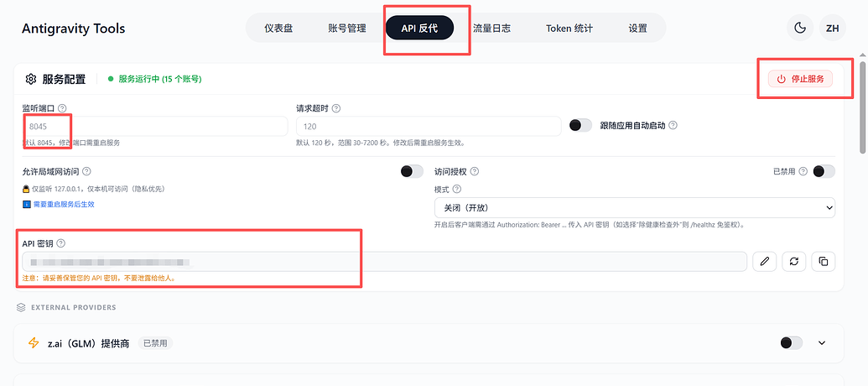Image resolution: width=868 pixels, height=386 pixels.
Task: Open the 模式 mode dropdown
Action: pos(635,207)
